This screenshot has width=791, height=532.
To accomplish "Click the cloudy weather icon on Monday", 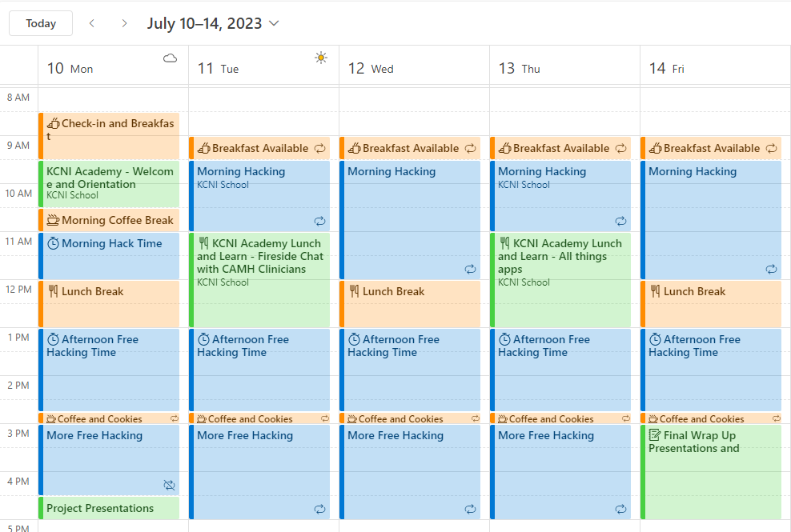I will click(x=170, y=58).
